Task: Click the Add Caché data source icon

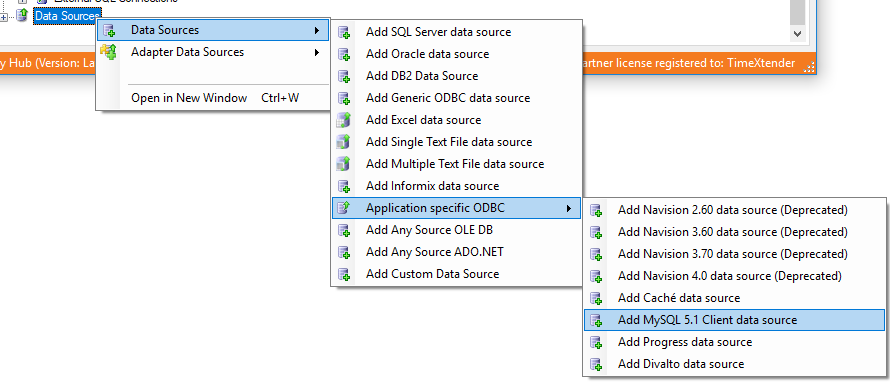Action: 596,298
